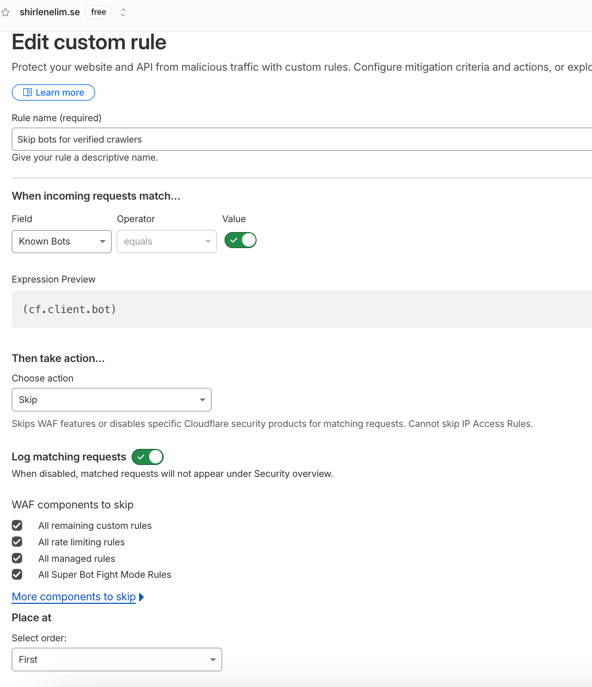Uncheck All remaining custom rules
This screenshot has height=687, width=592.
click(17, 525)
